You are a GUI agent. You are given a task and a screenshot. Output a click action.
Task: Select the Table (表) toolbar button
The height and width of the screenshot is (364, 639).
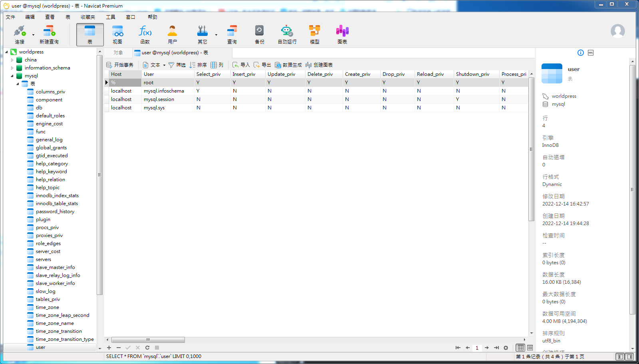90,34
